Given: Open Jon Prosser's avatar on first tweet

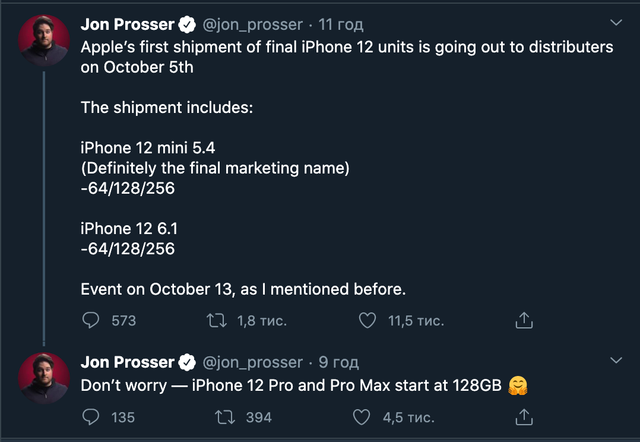Looking at the screenshot, I should coord(45,41).
